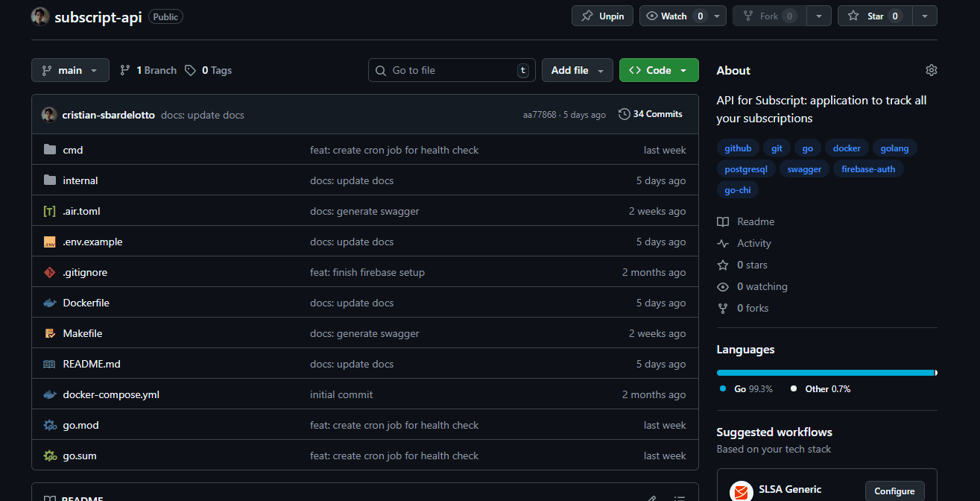
Task: Click the cmd folder icon
Action: click(x=50, y=150)
